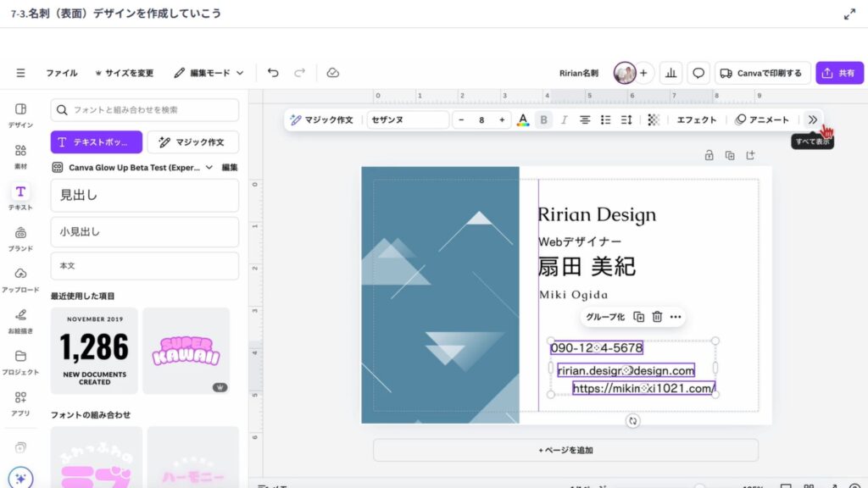Image resolution: width=868 pixels, height=488 pixels.
Task: Toggle italic formatting
Action: click(x=564, y=119)
